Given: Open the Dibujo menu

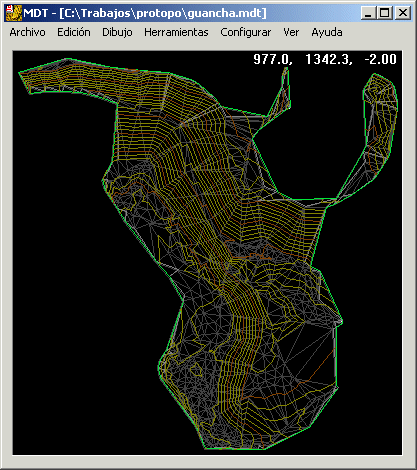Looking at the screenshot, I should coord(117,32).
